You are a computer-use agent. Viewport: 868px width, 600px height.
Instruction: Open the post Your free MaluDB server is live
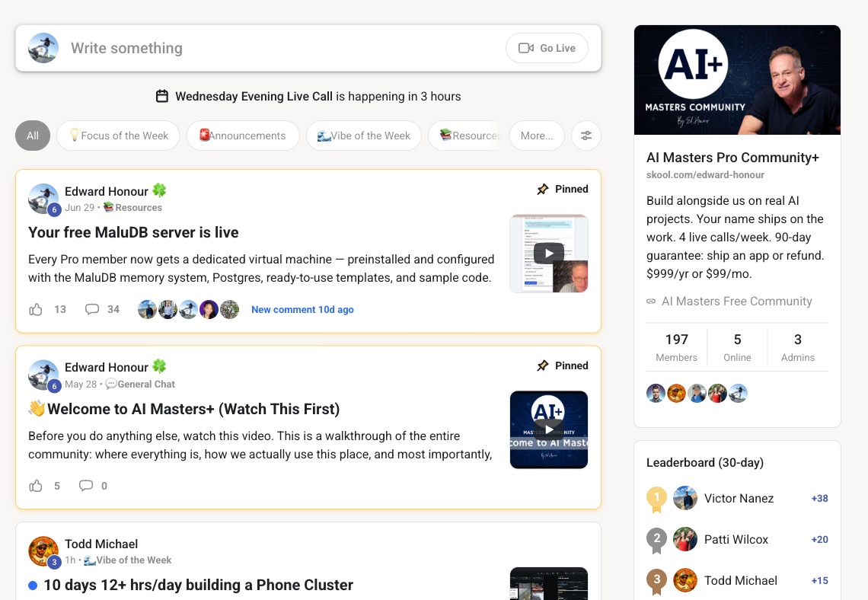(133, 232)
